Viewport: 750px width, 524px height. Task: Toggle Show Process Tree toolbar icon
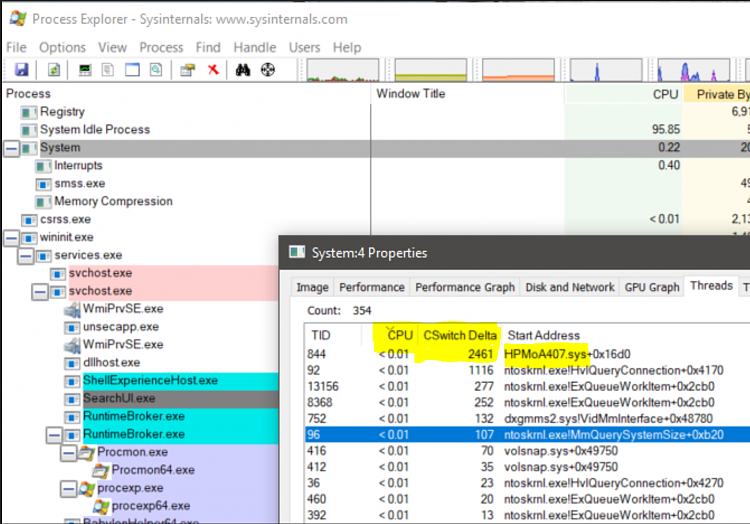pos(108,70)
